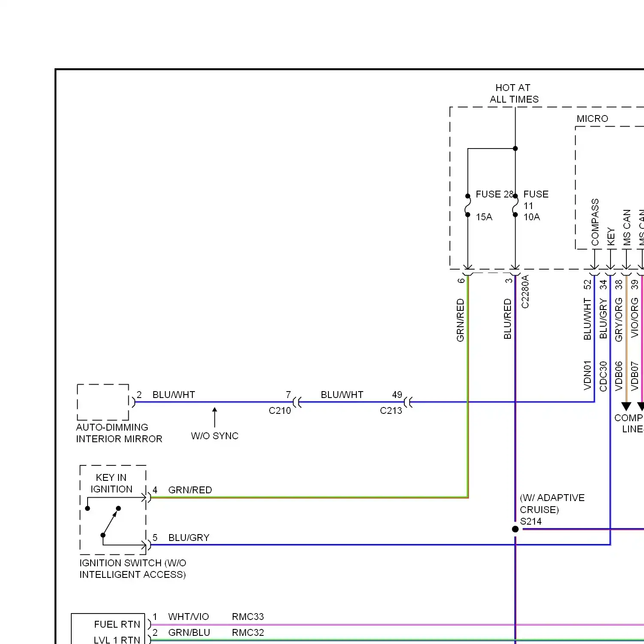Click the AUTO-DIMMING INTERIOR MIRROR label

(x=119, y=433)
